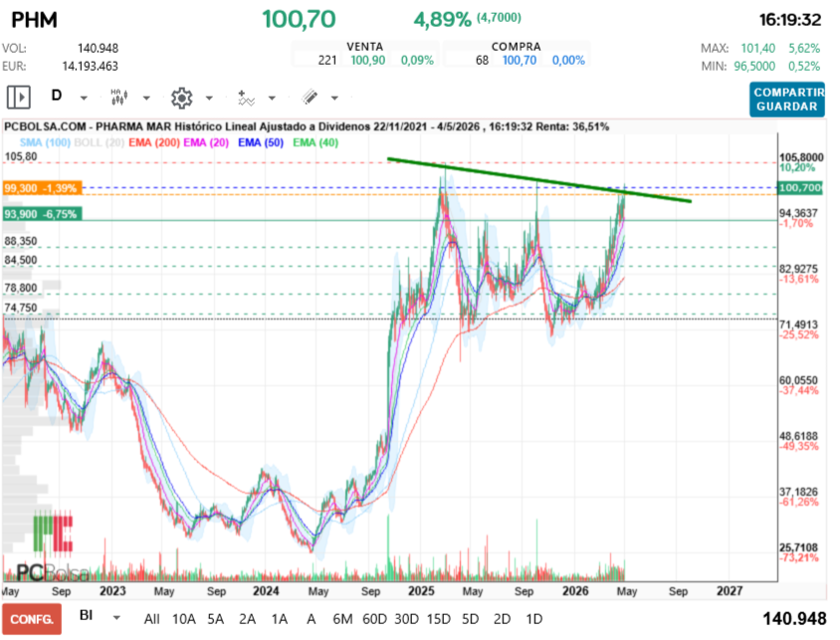Image resolution: width=840 pixels, height=640 pixels.
Task: Select the 5A time range
Action: point(215,619)
